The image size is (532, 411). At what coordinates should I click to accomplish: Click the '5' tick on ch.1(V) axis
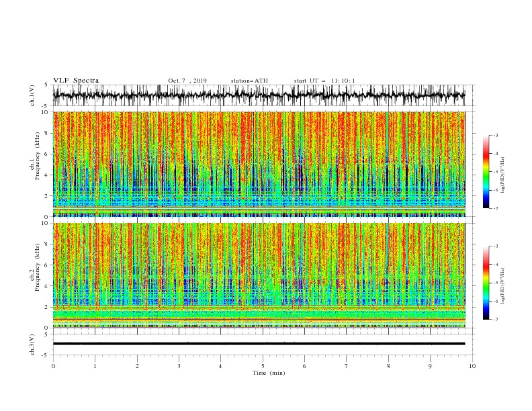coord(46,85)
